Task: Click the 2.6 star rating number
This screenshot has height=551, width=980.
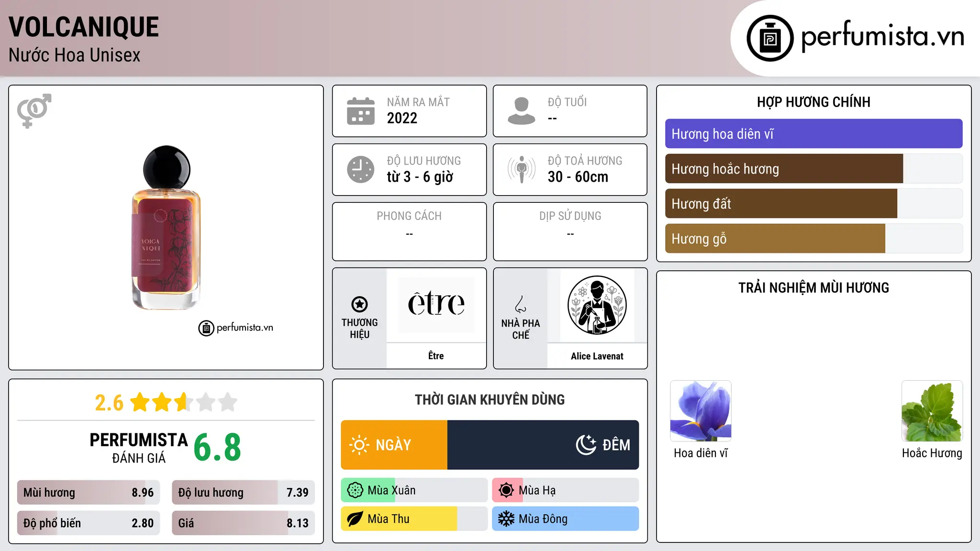Action: pos(109,403)
